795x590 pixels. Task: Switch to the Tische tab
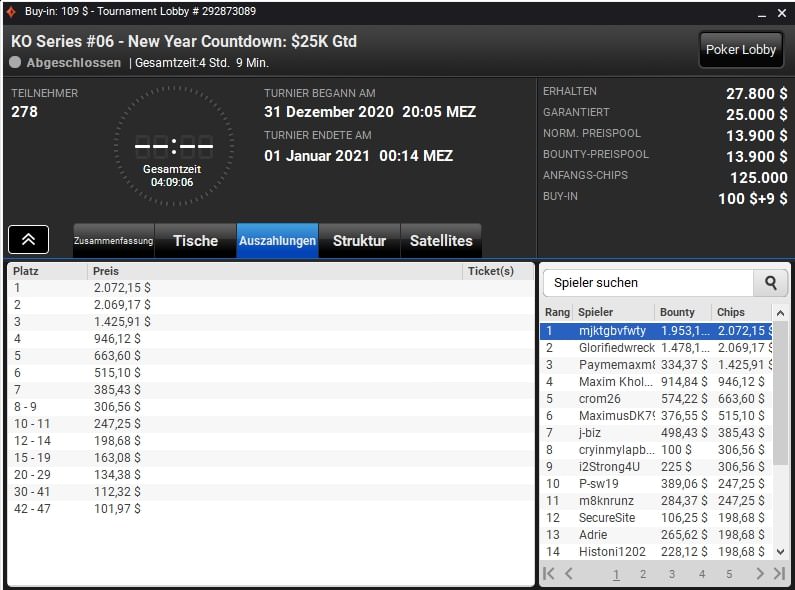coord(195,241)
